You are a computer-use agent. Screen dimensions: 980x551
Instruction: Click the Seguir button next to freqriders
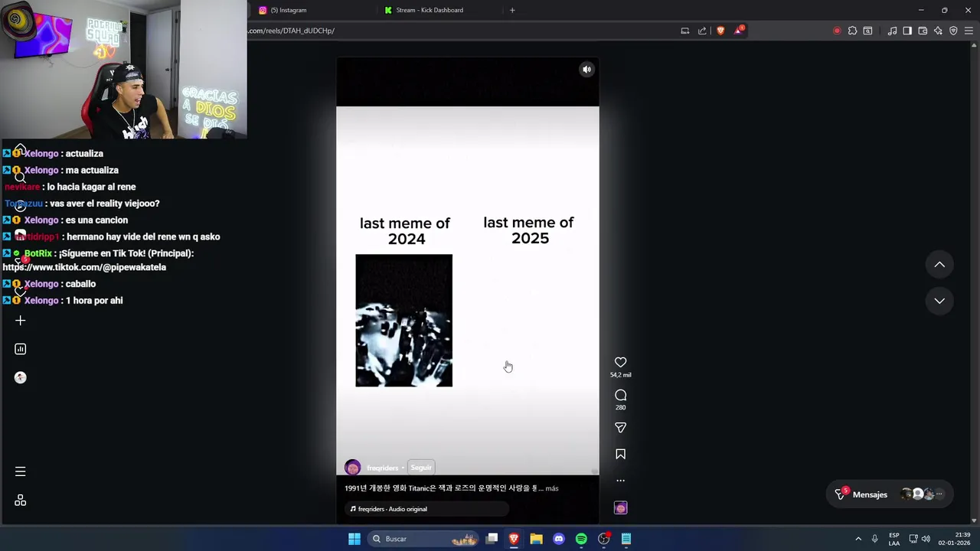[421, 468]
